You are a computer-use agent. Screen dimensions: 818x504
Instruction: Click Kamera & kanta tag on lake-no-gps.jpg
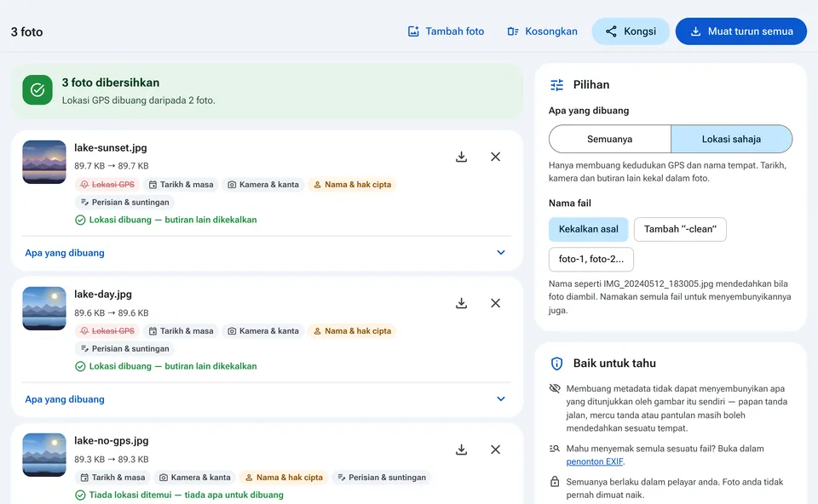[195, 478]
